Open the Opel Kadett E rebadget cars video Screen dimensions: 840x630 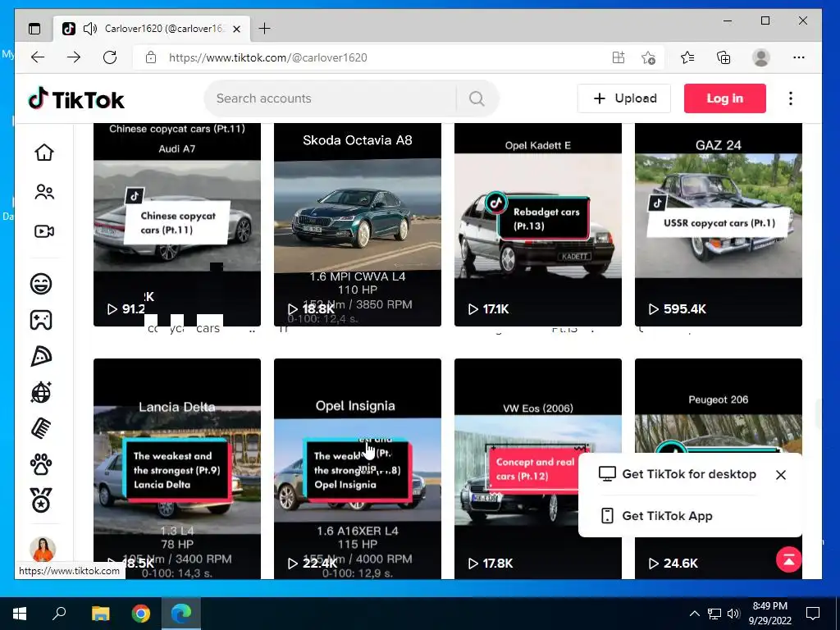(x=538, y=225)
